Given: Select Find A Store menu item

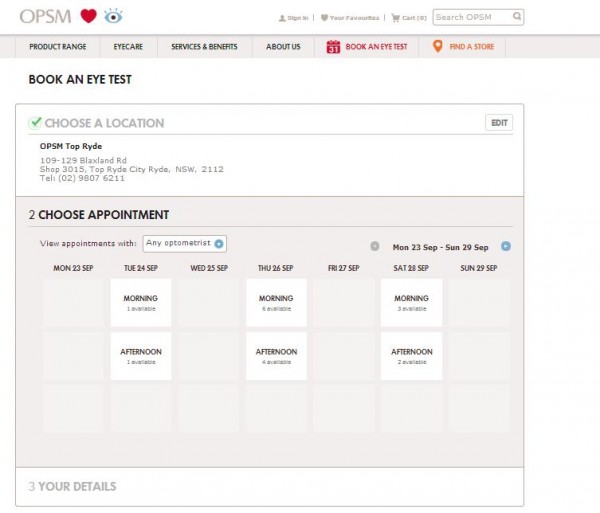Looking at the screenshot, I should [x=463, y=47].
